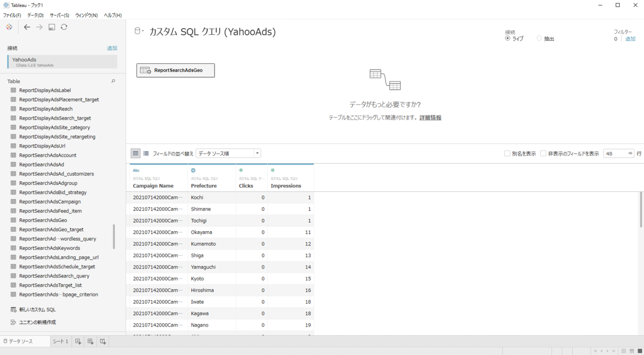The height and width of the screenshot is (355, 644).
Task: Select 新しいカスタム SQL
Action: pos(36,309)
